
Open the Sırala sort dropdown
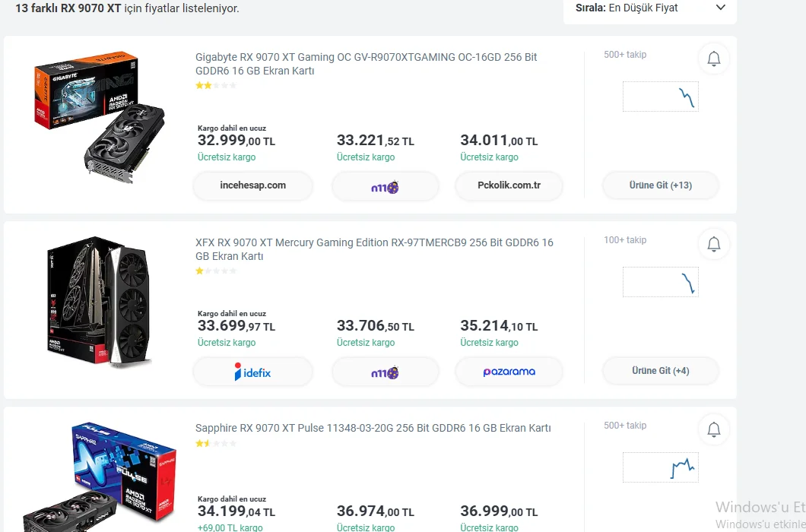650,8
